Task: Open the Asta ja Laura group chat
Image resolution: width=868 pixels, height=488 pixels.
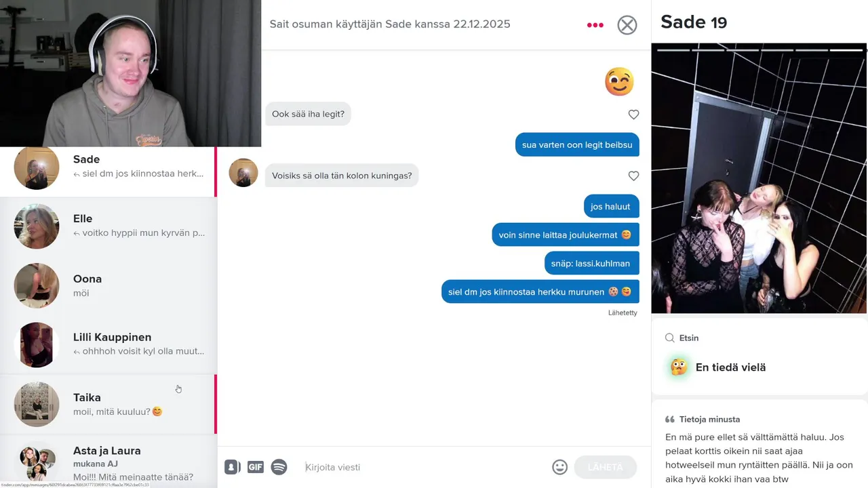Action: 108,462
